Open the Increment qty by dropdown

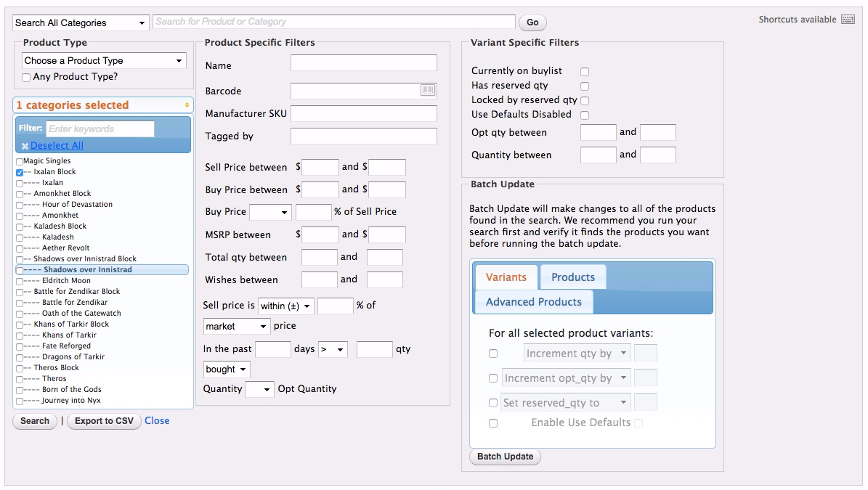click(577, 353)
